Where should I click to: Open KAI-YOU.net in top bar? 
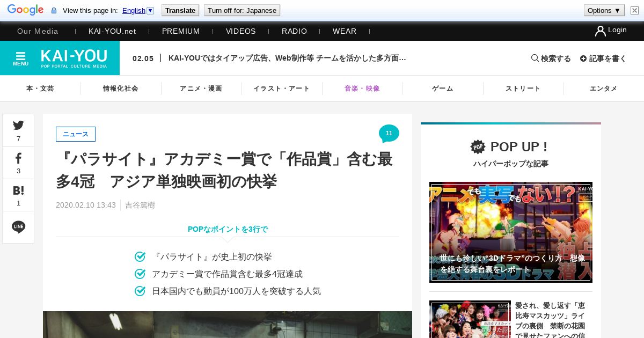pyautogui.click(x=112, y=31)
